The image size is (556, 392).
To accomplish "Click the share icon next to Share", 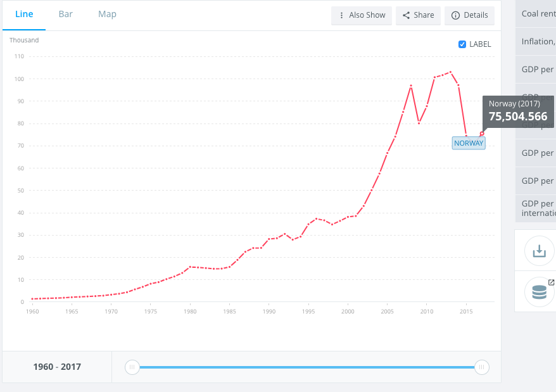I will pyautogui.click(x=407, y=15).
